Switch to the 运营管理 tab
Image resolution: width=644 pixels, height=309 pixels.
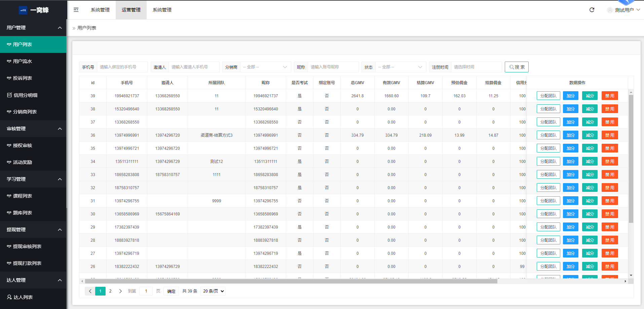click(131, 10)
